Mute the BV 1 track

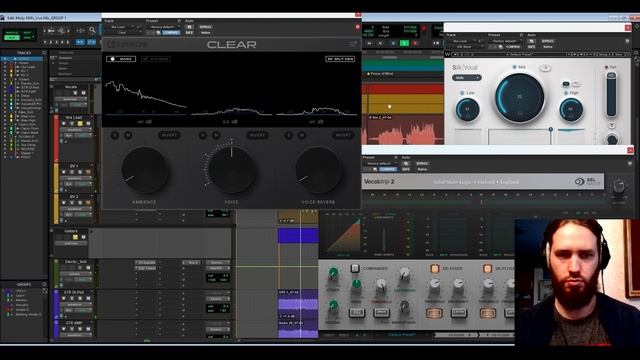pyautogui.click(x=88, y=172)
